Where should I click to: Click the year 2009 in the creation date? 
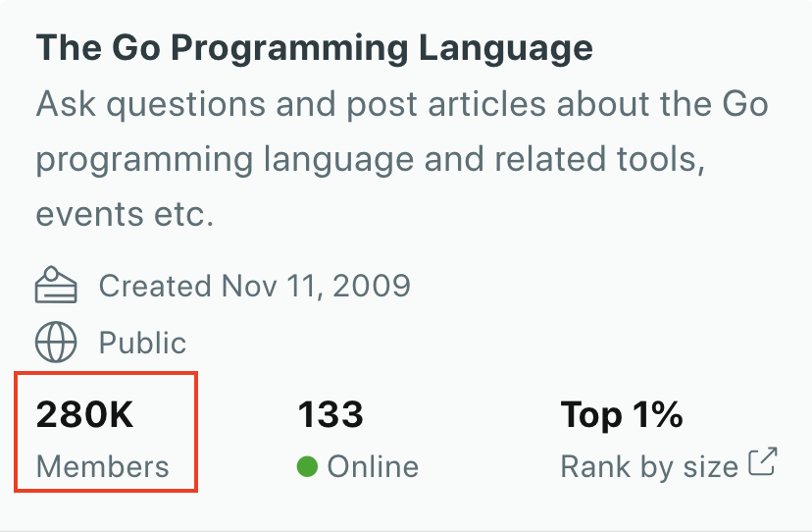click(x=373, y=287)
